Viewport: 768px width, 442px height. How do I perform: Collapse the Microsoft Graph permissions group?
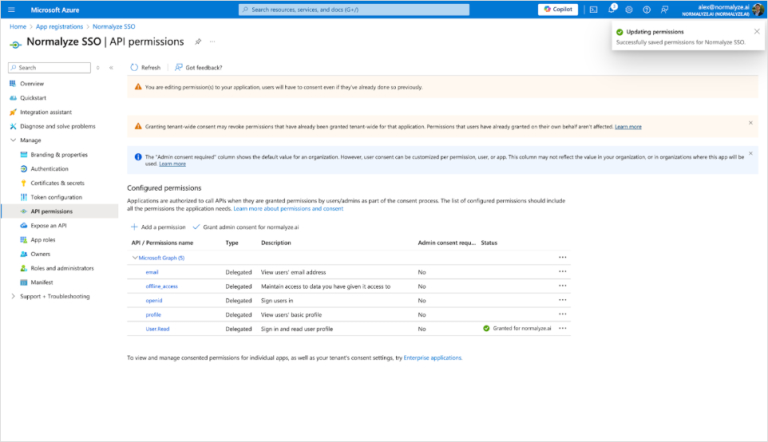pos(134,258)
